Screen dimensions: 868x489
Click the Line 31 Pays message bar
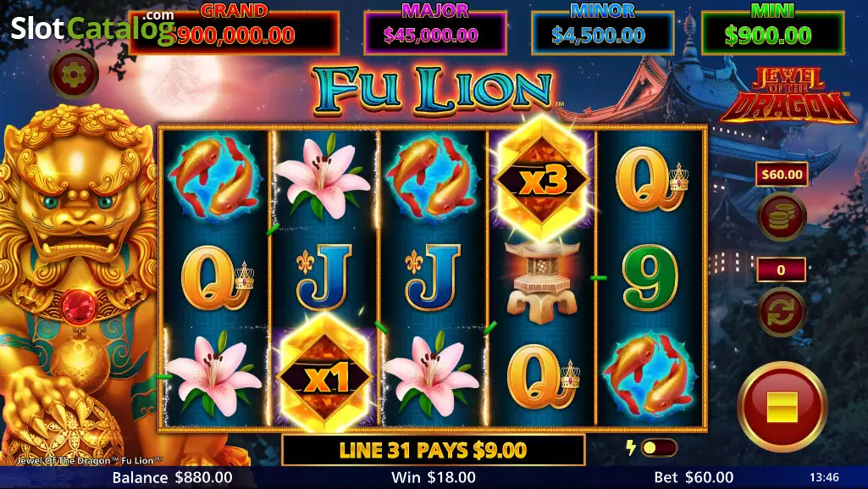tap(433, 450)
